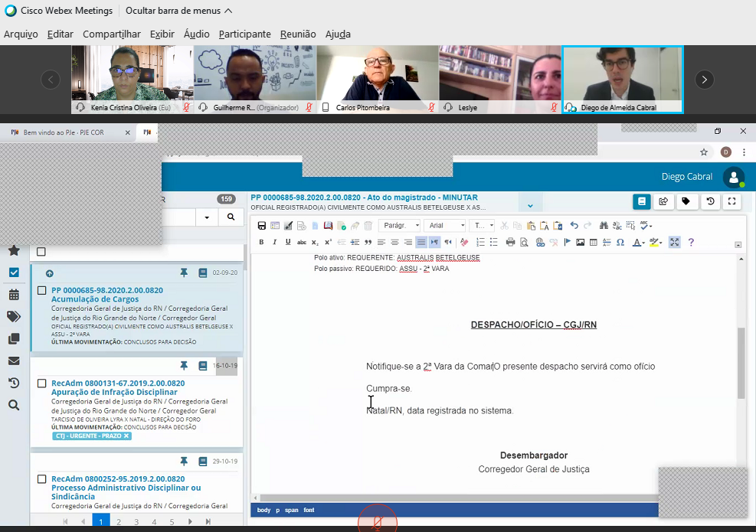Open the tags icon in the left sidebar
The image size is (756, 532).
[x=14, y=317]
